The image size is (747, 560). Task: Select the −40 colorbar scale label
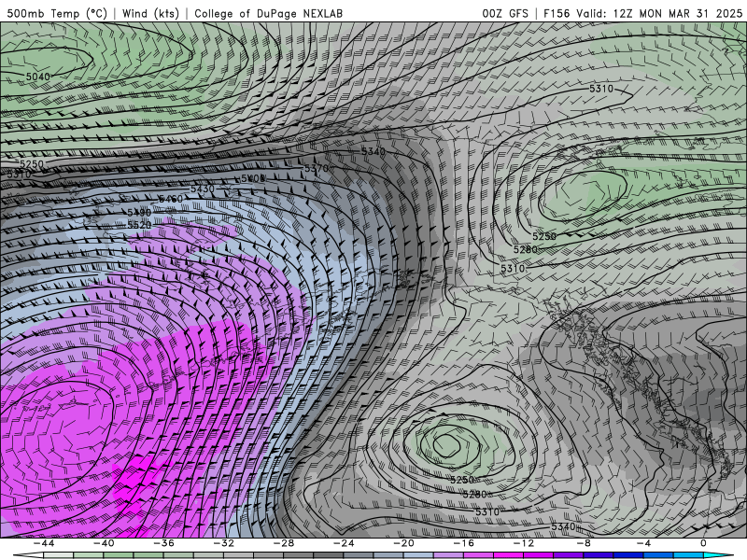click(104, 543)
